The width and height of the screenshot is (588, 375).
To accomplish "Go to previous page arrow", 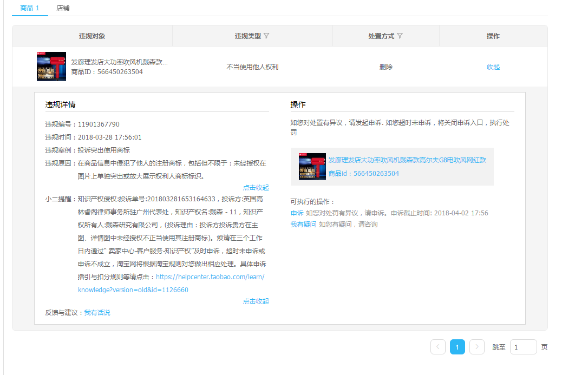I will [438, 347].
